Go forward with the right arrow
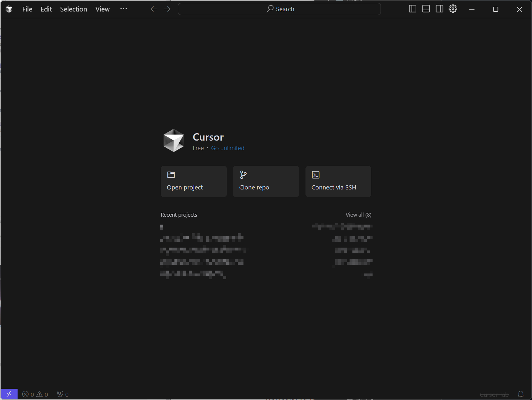Screen dimensions: 532x400 click(x=167, y=9)
